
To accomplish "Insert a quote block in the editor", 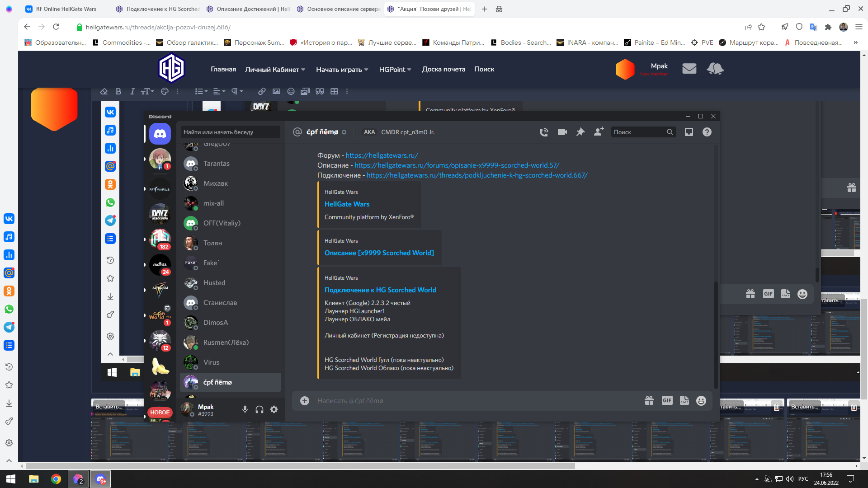I will 320,91.
